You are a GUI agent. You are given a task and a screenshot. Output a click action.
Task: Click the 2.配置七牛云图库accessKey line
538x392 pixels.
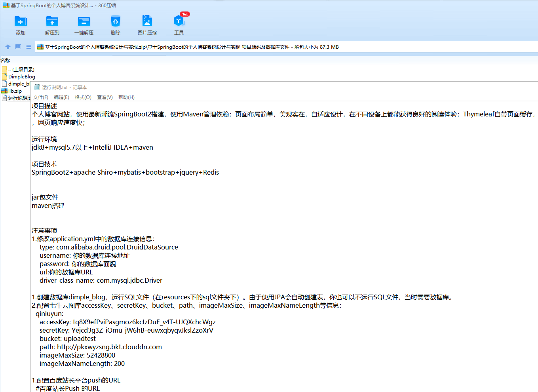[186, 306]
